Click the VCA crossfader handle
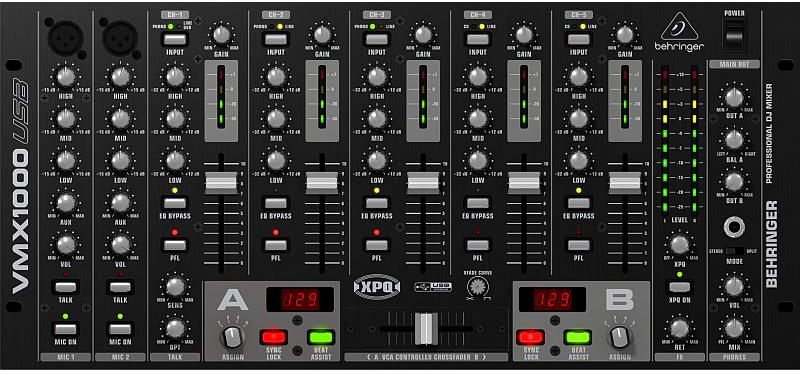Viewport: 800px width, 375px height. pos(426,329)
